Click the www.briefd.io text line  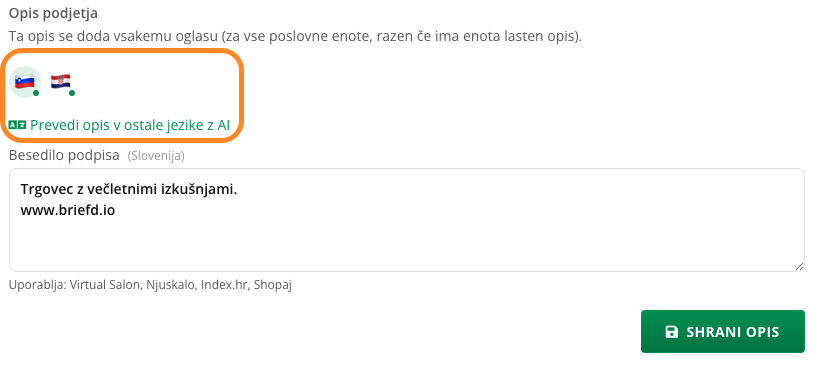68,210
